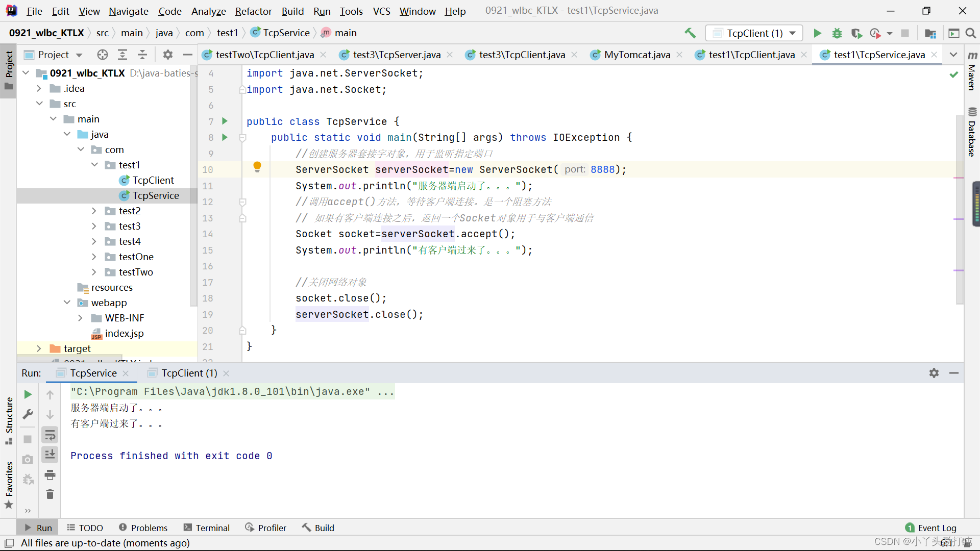Open the Analyze menu
The width and height of the screenshot is (980, 551).
click(x=208, y=11)
